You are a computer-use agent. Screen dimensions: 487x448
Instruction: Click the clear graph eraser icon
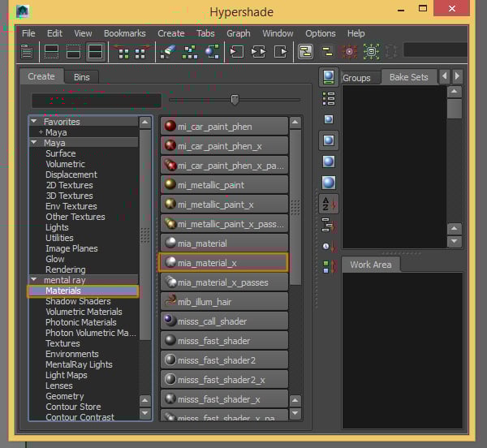pyautogui.click(x=168, y=52)
